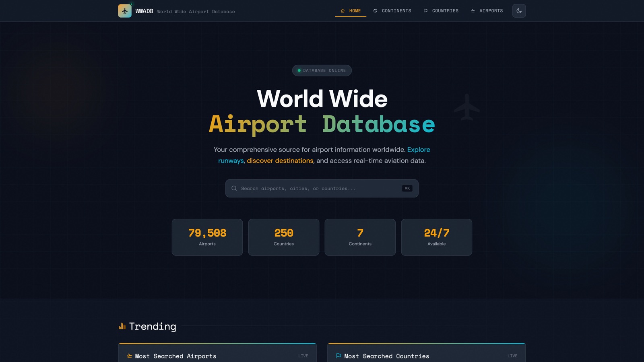Click the 79,508 Airports stat card

pos(207,237)
